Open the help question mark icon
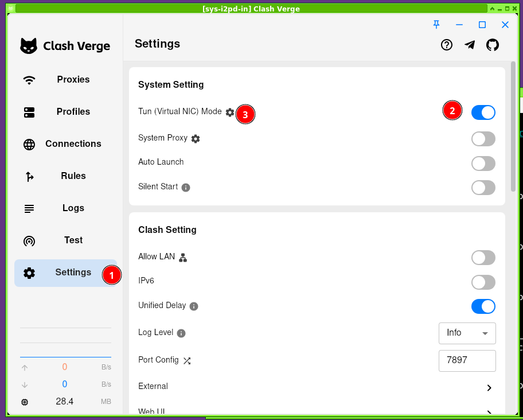Image resolution: width=523 pixels, height=420 pixels. [x=447, y=45]
